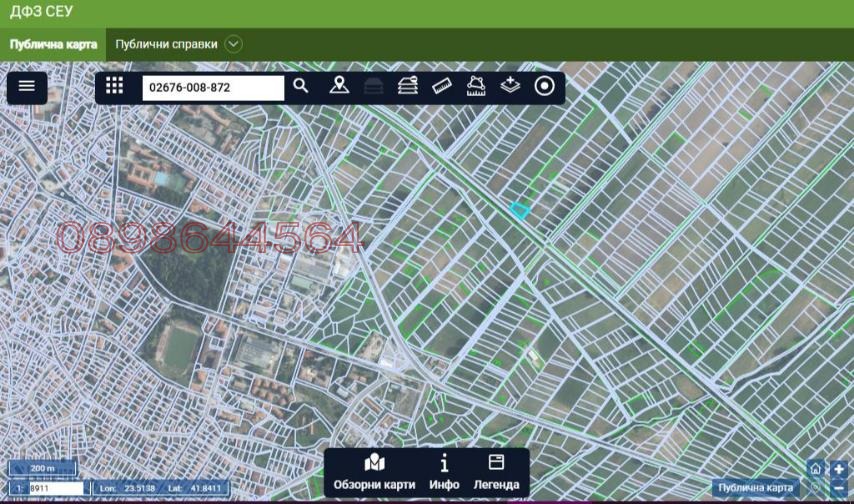Open Обзорни карти panel

point(375,473)
